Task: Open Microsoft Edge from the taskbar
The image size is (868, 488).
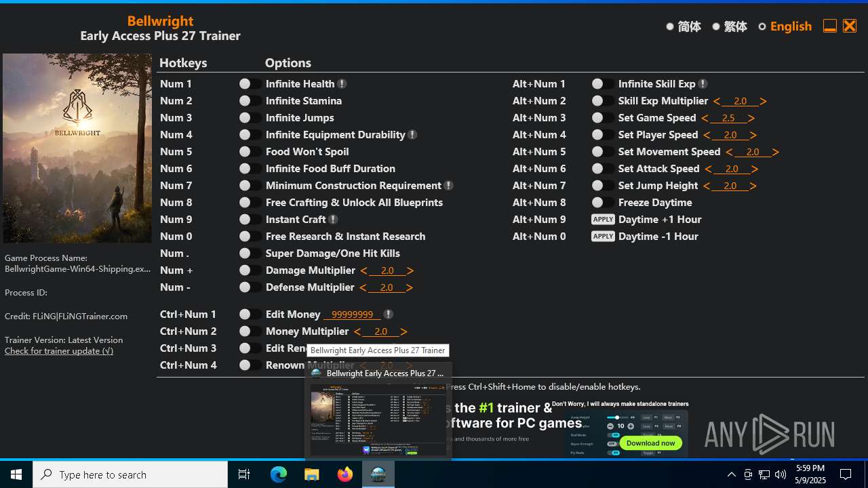Action: coord(279,474)
